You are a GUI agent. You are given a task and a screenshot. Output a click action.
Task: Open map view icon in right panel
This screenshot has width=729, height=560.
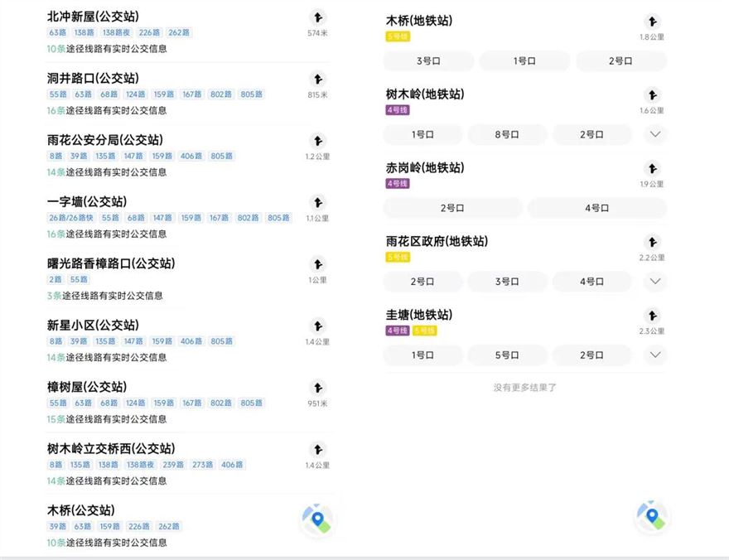click(x=651, y=516)
